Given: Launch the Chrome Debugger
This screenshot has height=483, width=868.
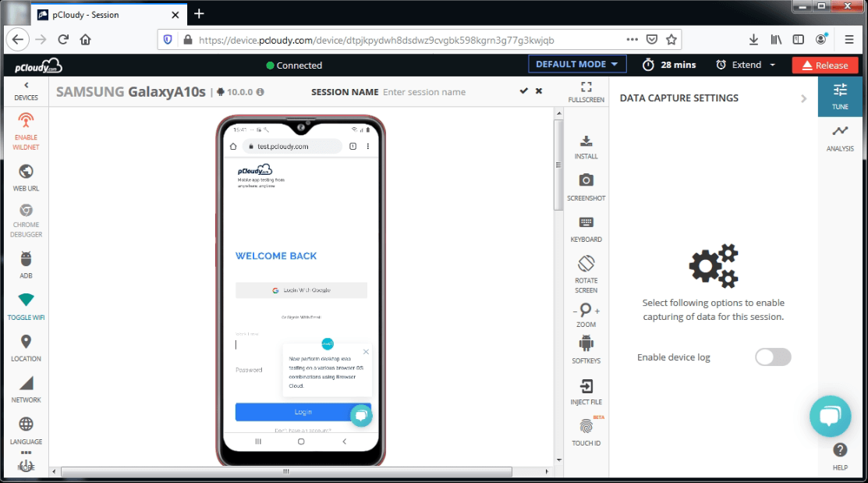Looking at the screenshot, I should [26, 221].
